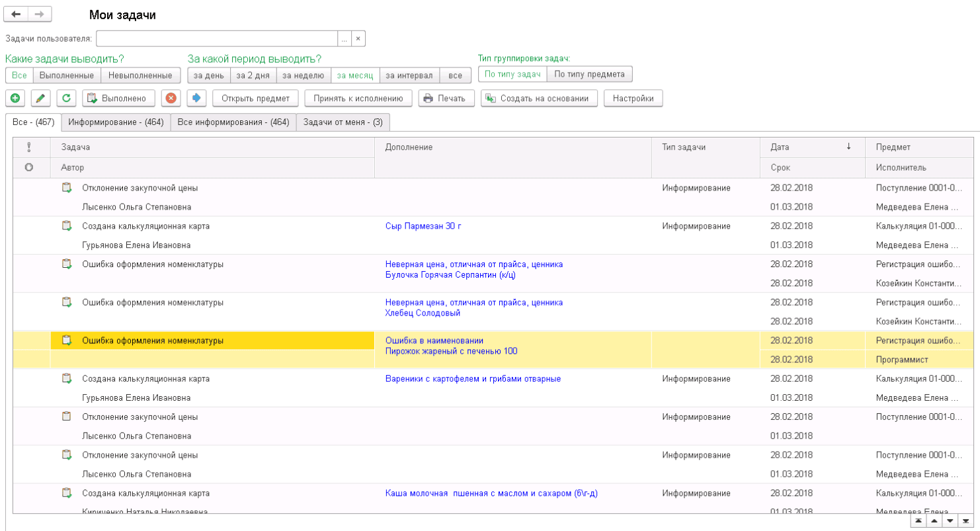Clear the Задачи пользователя field with the x button
The width and height of the screenshot is (980, 531).
358,39
